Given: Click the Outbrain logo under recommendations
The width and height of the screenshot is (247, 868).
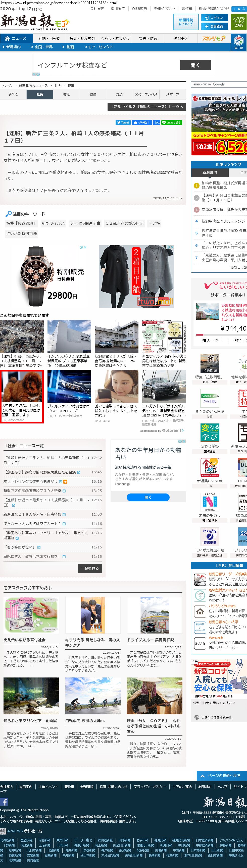Looking at the screenshot, I should point(171,430).
